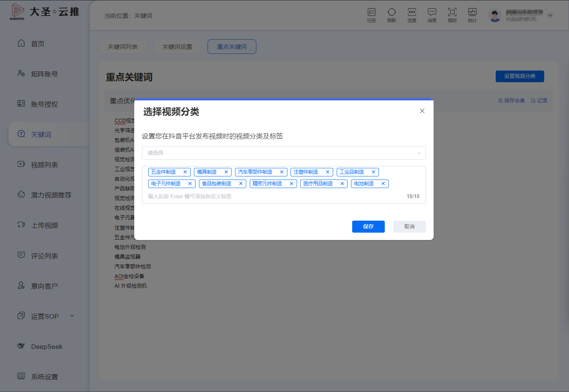This screenshot has width=569, height=392.
Task: Remove the 工业品制造 tag
Action: pos(374,172)
